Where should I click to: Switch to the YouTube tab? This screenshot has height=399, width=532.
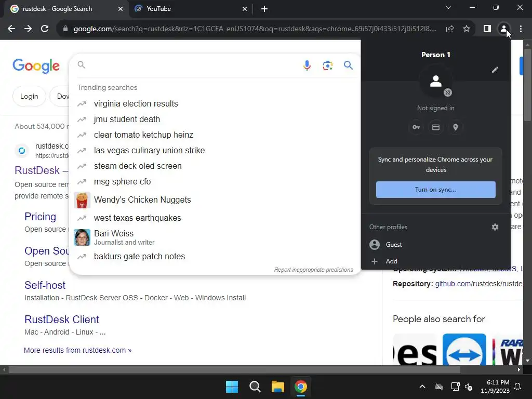click(x=190, y=9)
